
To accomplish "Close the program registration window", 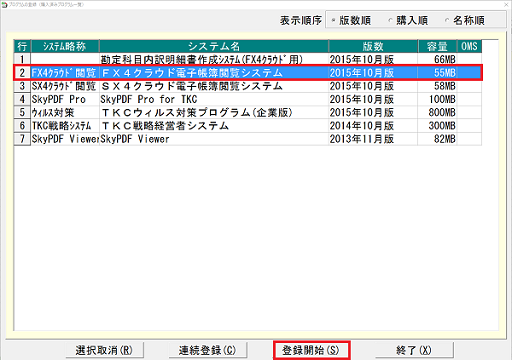I will (506, 5).
